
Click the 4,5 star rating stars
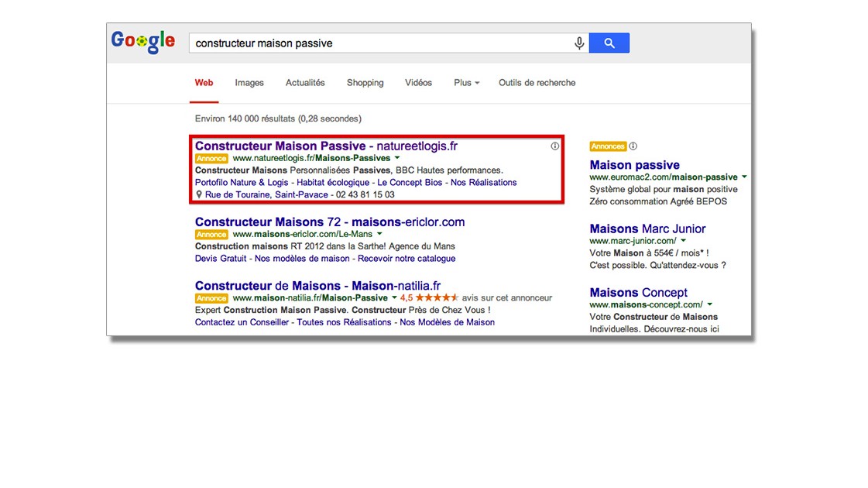pyautogui.click(x=437, y=297)
